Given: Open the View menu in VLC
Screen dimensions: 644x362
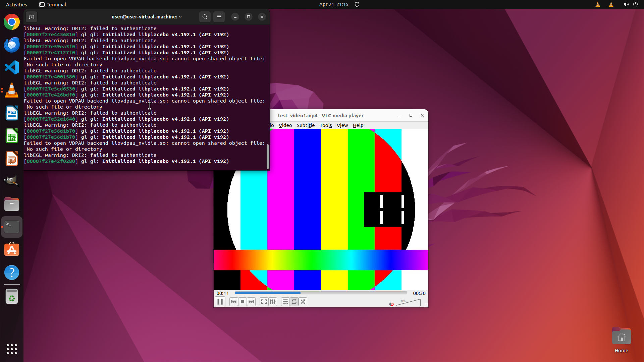Looking at the screenshot, I should point(342,125).
